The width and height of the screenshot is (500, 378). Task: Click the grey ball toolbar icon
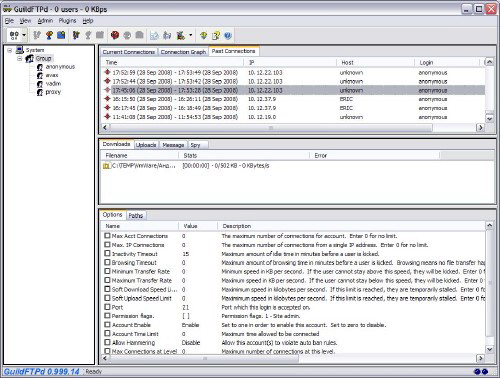pyautogui.click(x=127, y=35)
